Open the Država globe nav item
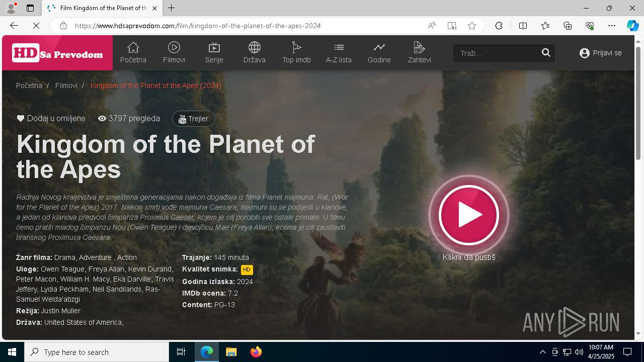 click(x=255, y=53)
